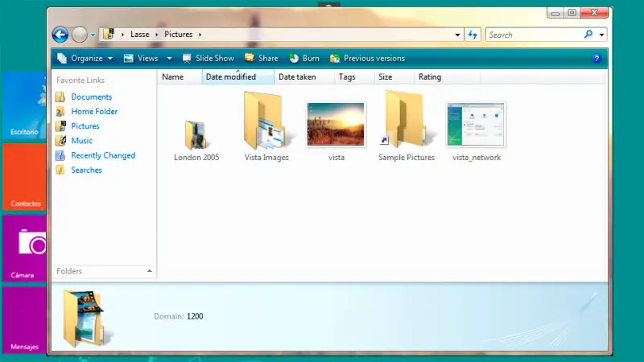Expand the Folders pane arrow

pyautogui.click(x=150, y=271)
